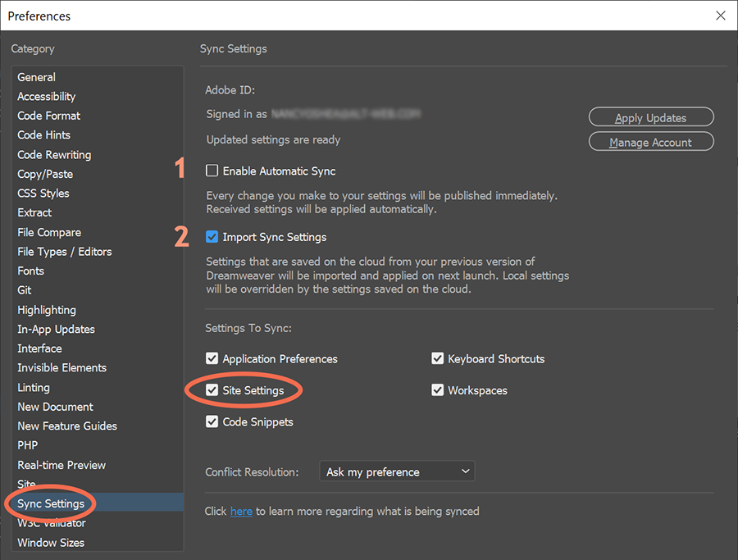Open the Extract category
Screen dimensions: 738x560
click(98, 212)
